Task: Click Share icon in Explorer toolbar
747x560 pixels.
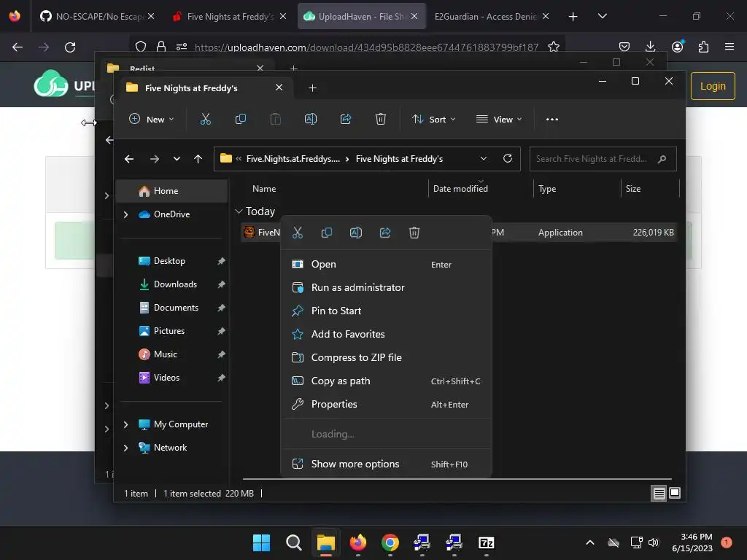Action: (345, 119)
